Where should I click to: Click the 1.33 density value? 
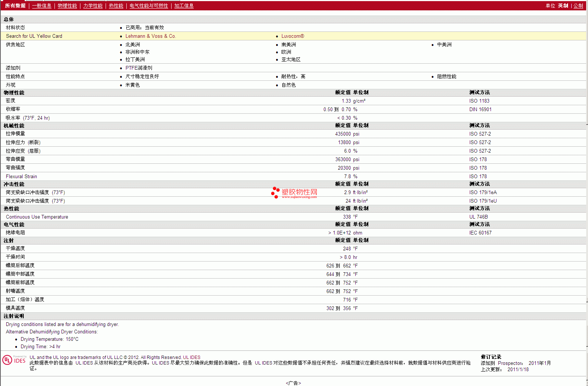point(346,101)
